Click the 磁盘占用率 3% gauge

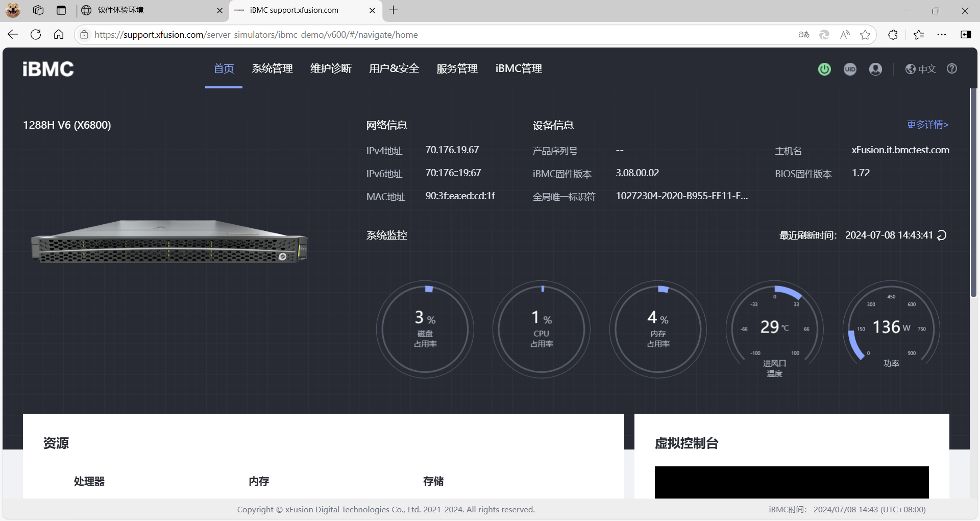425,329
